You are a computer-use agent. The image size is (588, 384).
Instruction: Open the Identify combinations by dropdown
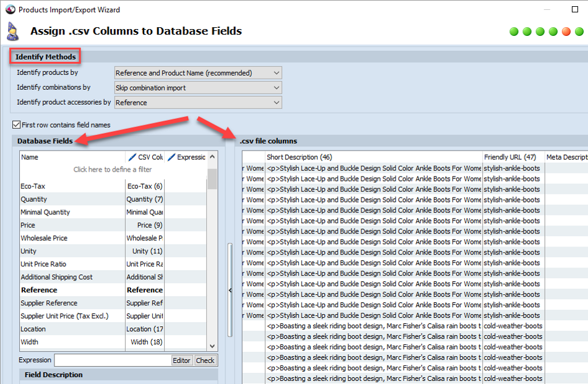198,88
